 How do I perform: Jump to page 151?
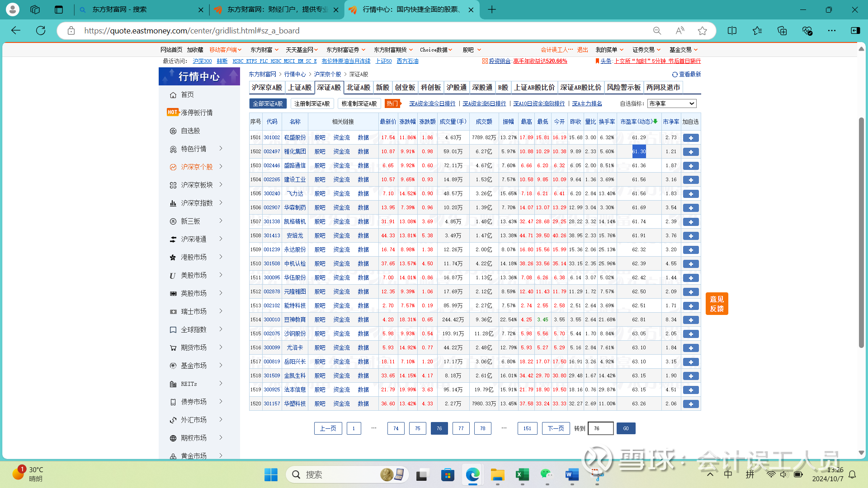click(x=527, y=428)
